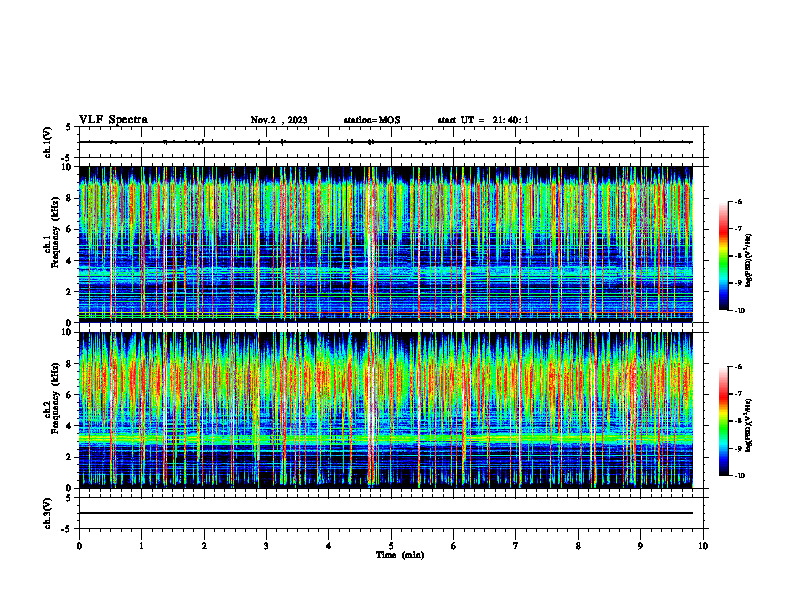Click the ch.3 voltage flat-line trace
The image size is (792, 612).
[x=385, y=513]
